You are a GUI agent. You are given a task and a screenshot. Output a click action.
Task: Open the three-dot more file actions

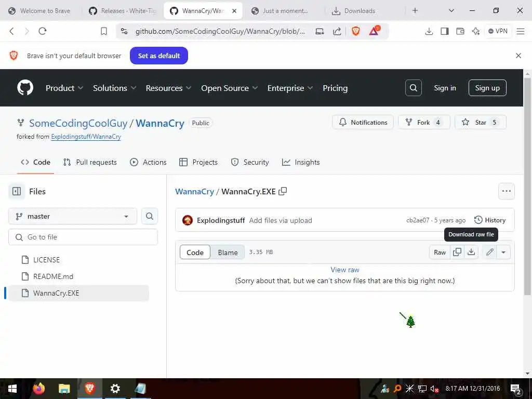click(x=506, y=191)
